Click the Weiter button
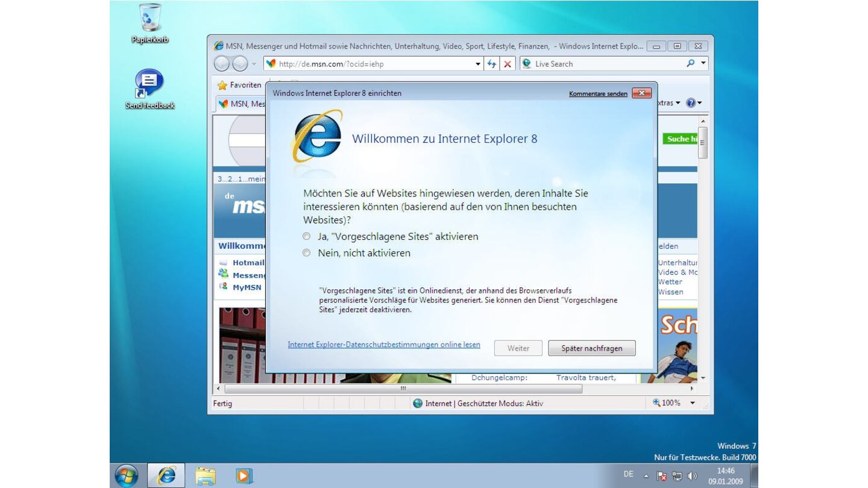 click(x=518, y=348)
